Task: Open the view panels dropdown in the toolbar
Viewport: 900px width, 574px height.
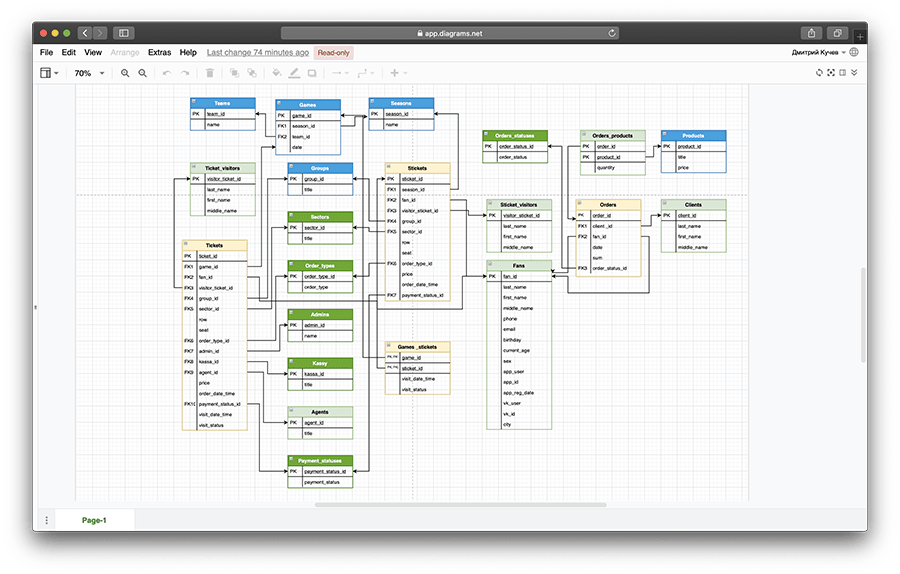Action: point(49,73)
